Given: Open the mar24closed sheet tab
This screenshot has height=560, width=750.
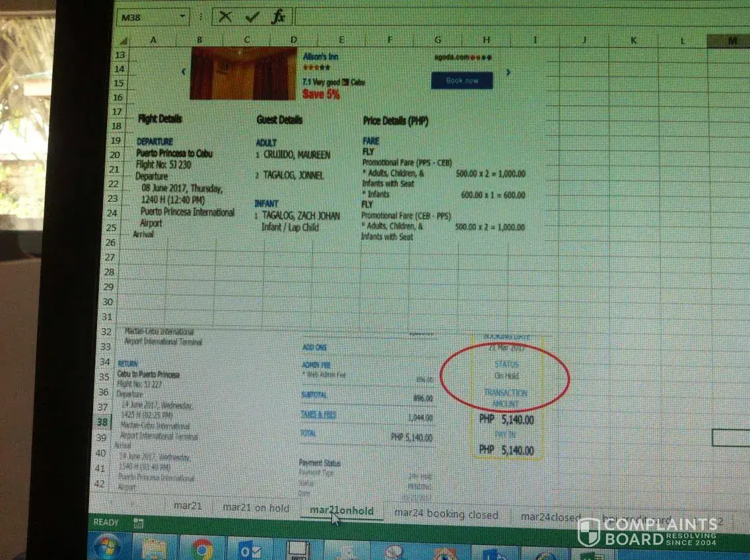Looking at the screenshot, I should 551,517.
